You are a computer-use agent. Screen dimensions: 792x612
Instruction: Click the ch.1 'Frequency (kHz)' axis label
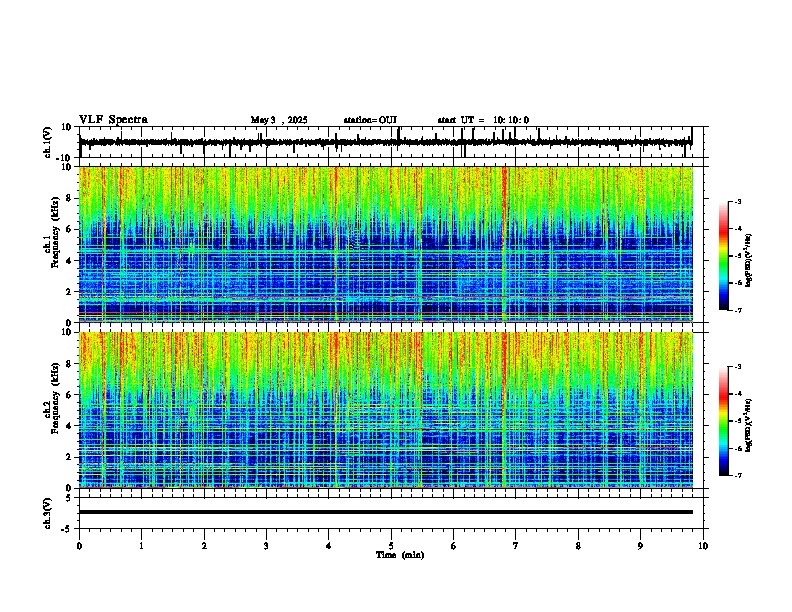(55, 232)
